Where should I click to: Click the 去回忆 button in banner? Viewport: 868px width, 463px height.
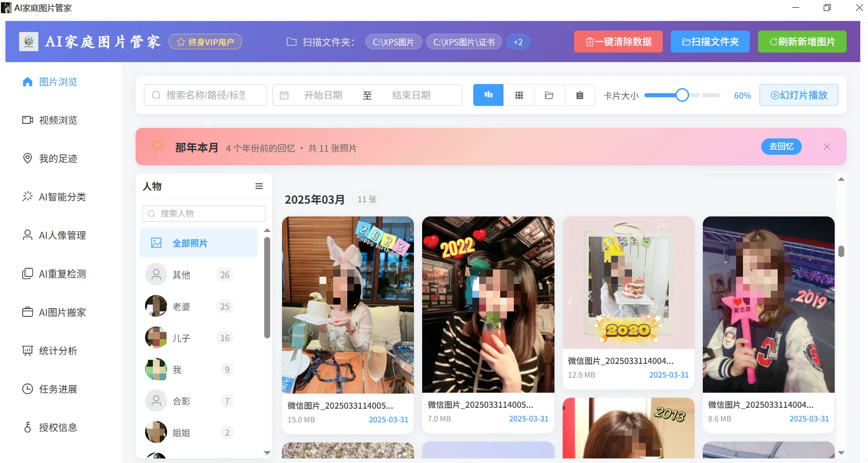coord(781,147)
